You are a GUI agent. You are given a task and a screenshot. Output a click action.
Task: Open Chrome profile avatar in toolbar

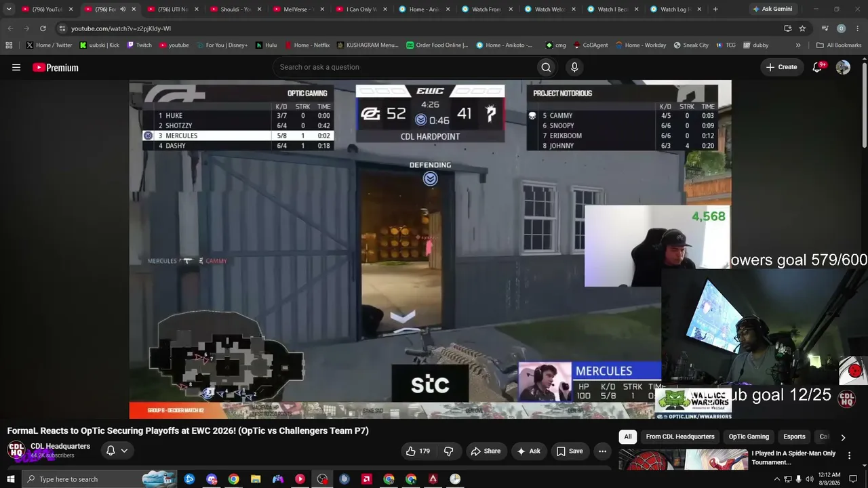(x=841, y=28)
